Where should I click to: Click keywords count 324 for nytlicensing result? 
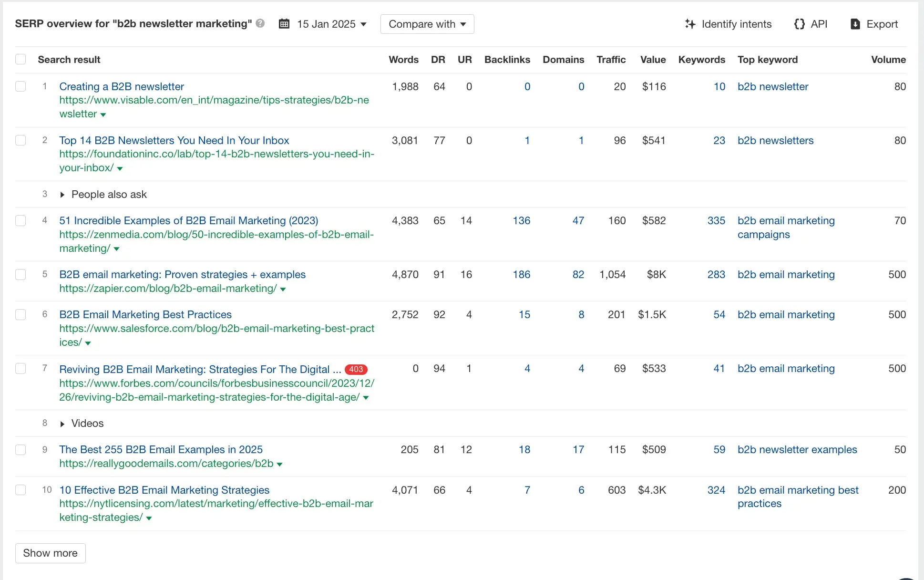[716, 490]
